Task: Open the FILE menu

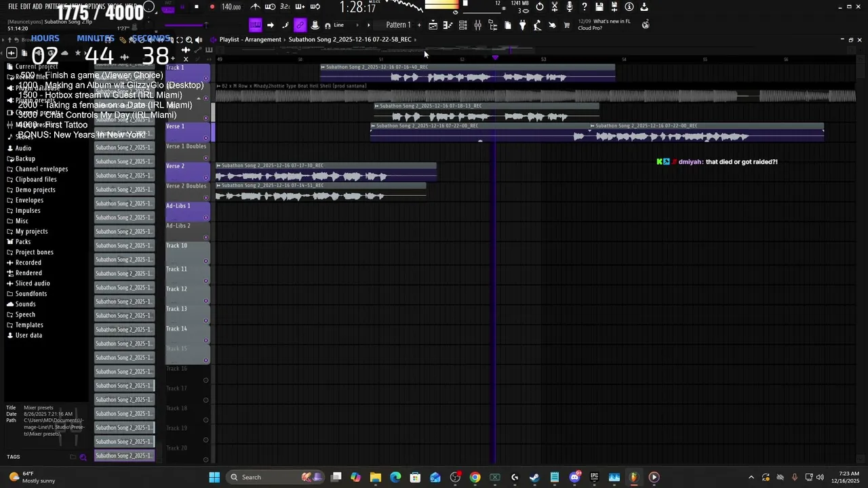Action: click(x=13, y=7)
